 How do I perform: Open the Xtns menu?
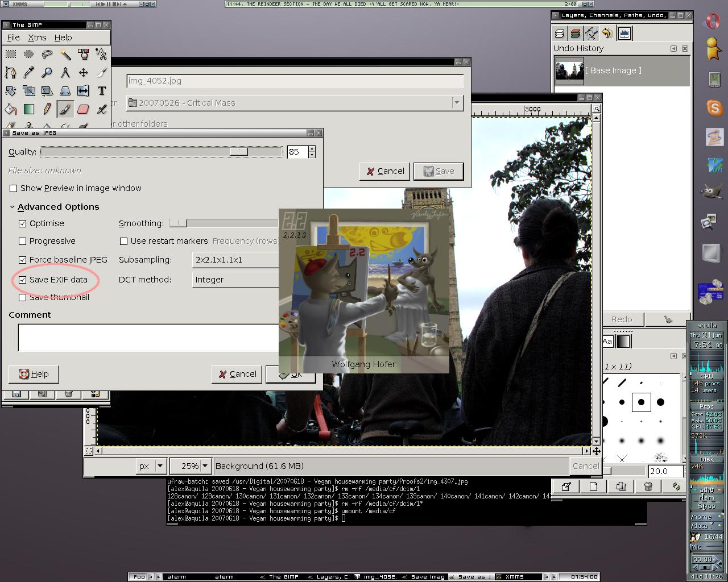(x=37, y=38)
